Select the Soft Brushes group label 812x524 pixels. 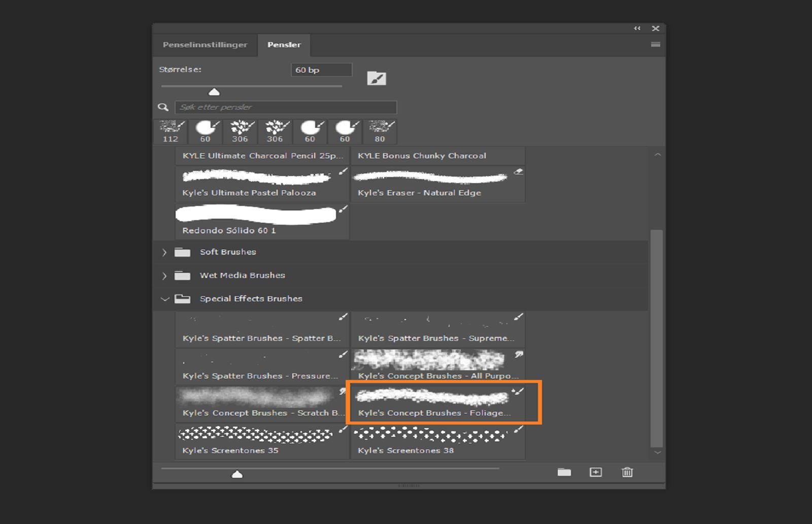coord(228,252)
